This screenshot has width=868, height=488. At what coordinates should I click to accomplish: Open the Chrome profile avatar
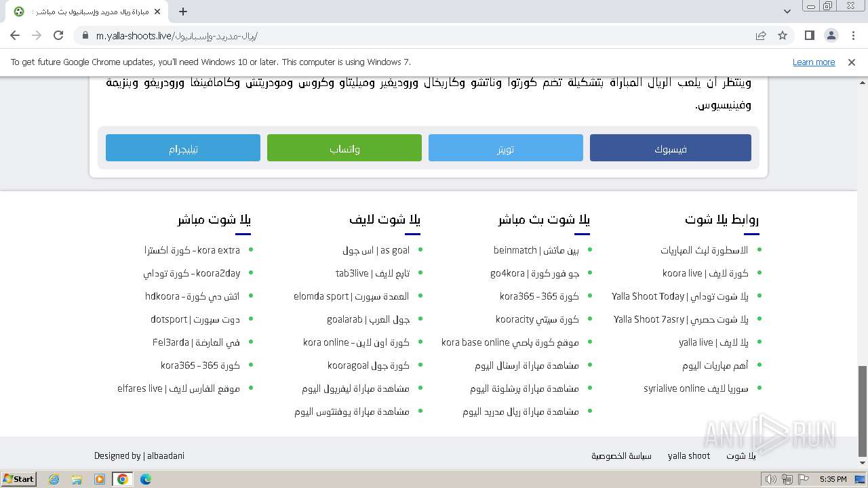[x=831, y=36]
